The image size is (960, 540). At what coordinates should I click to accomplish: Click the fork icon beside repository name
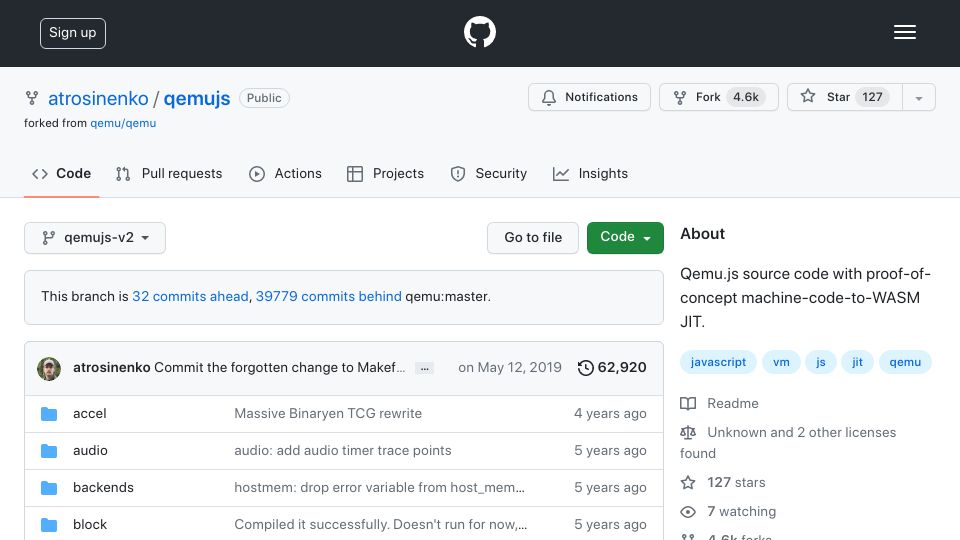pyautogui.click(x=32, y=98)
